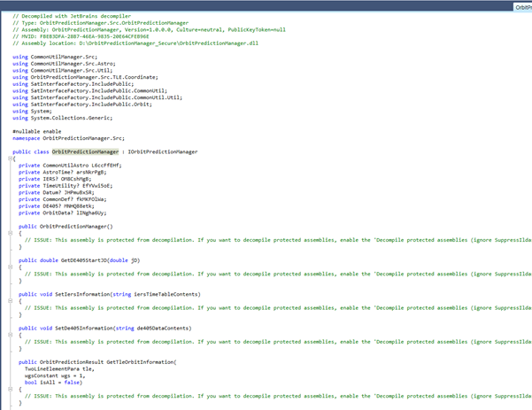Click ISSUE comment inside the constructor
This screenshot has width=532, height=410.
point(278,240)
